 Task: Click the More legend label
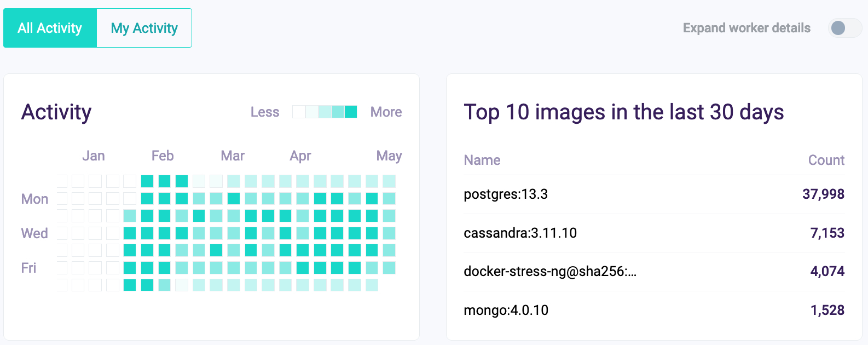point(386,112)
